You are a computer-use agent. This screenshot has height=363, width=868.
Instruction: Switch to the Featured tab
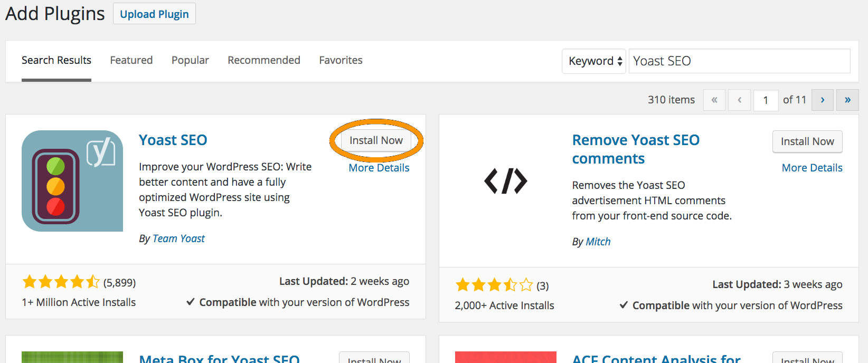tap(131, 60)
